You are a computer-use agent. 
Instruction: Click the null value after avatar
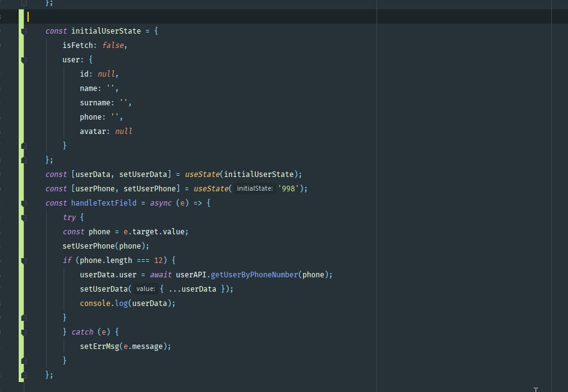pyautogui.click(x=124, y=131)
